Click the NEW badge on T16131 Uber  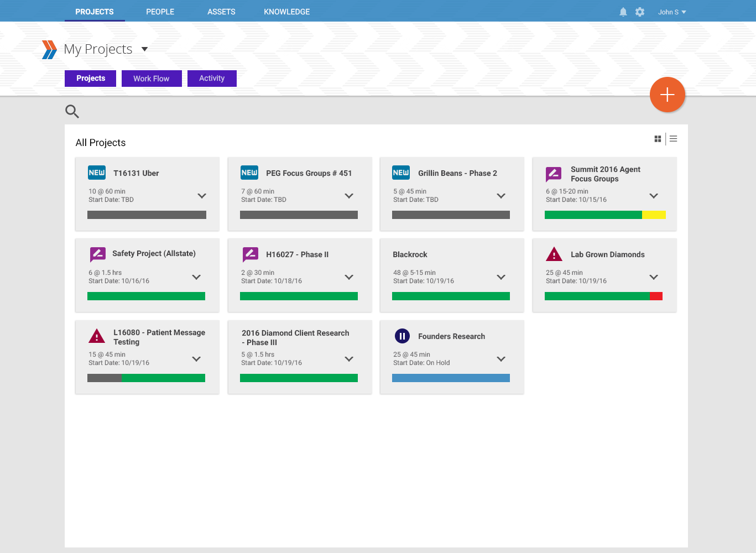pos(97,173)
